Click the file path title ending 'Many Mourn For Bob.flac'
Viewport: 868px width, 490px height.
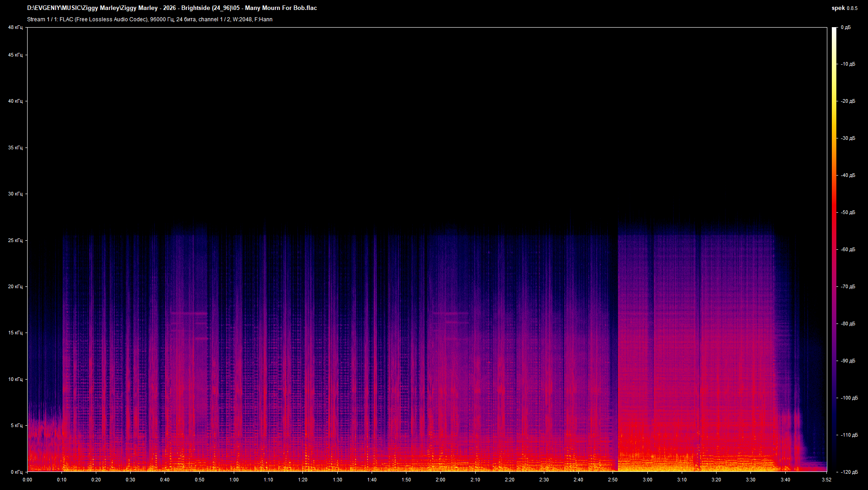click(172, 8)
